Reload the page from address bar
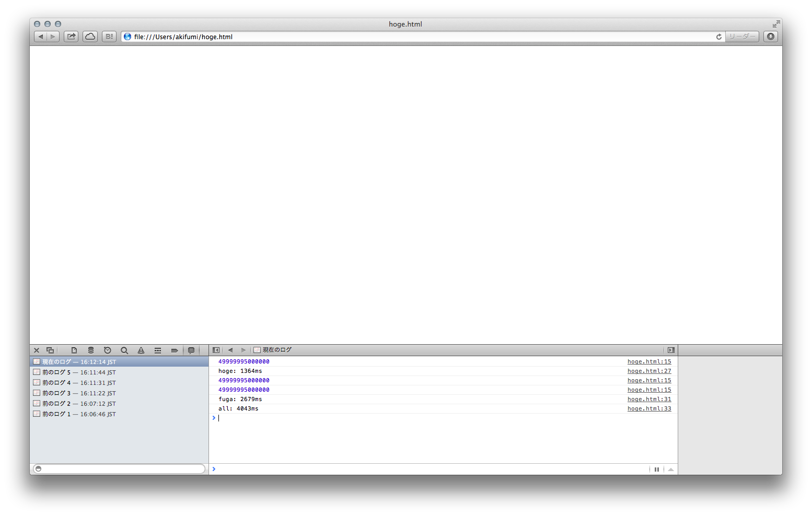The width and height of the screenshot is (812, 516). click(718, 37)
